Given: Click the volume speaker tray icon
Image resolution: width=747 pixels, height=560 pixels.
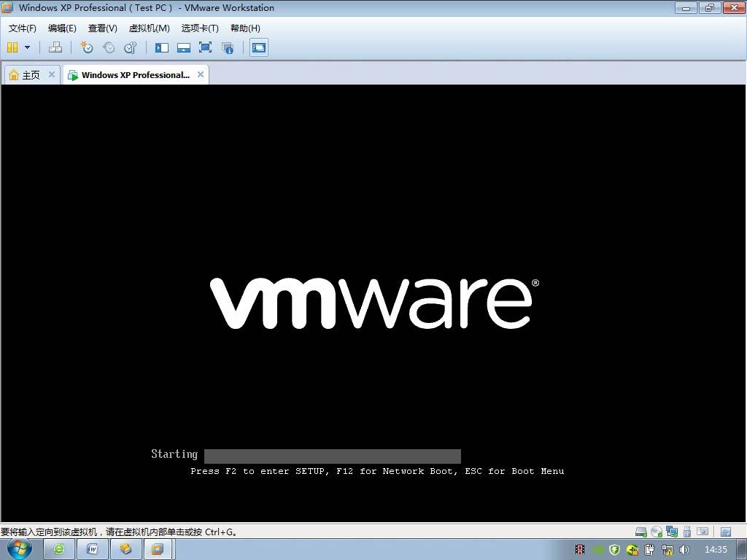Looking at the screenshot, I should pos(684,550).
